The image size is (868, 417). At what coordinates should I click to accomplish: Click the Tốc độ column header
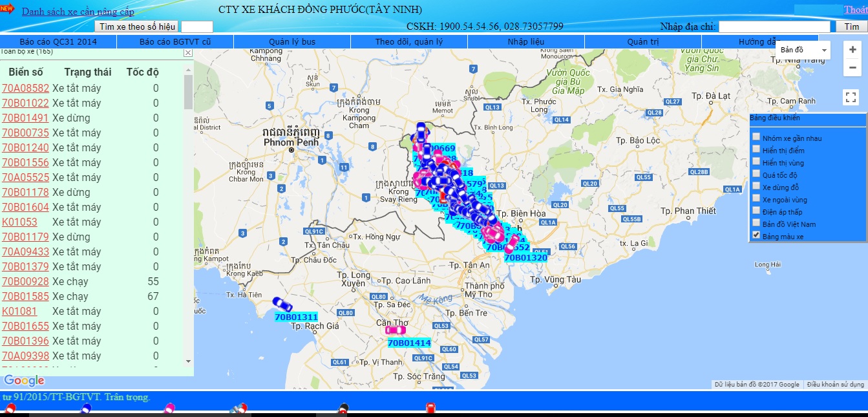coord(142,72)
